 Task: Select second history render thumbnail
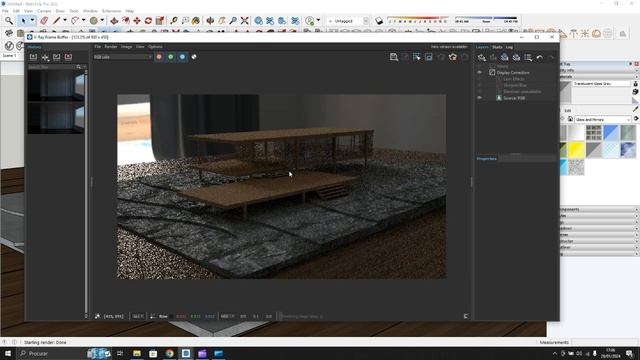(x=56, y=118)
